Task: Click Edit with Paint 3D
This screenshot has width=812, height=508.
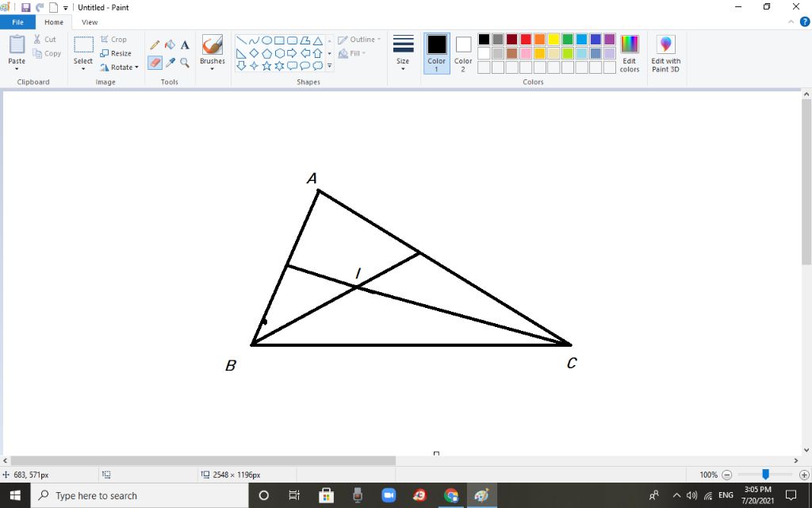Action: click(x=666, y=54)
